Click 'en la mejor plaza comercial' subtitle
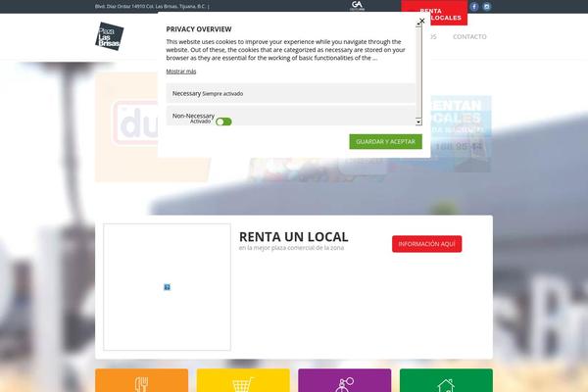 (x=291, y=248)
